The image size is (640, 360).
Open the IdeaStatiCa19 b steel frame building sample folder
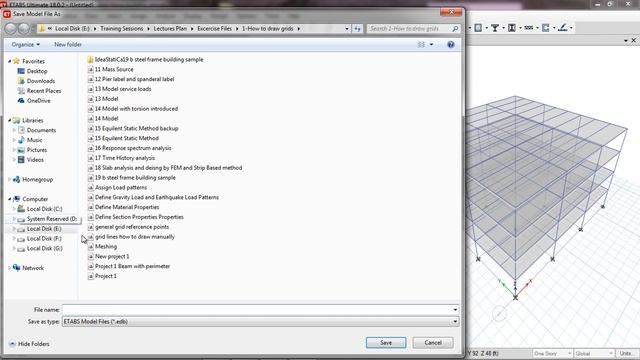pos(145,60)
